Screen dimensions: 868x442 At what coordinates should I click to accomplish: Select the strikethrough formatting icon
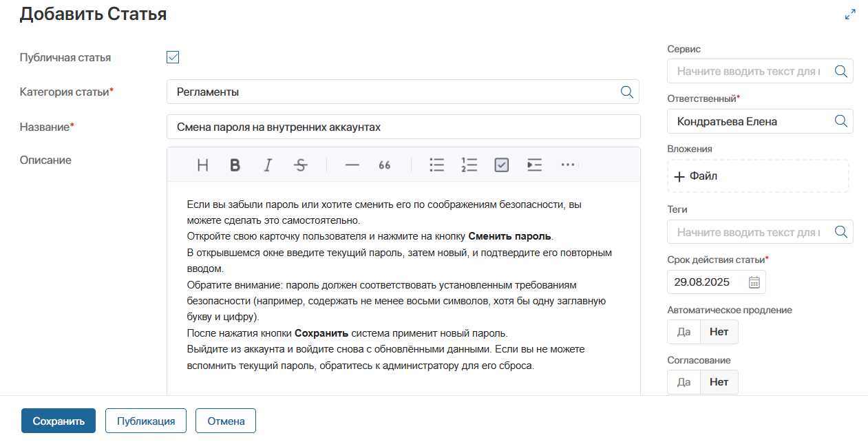coord(300,165)
